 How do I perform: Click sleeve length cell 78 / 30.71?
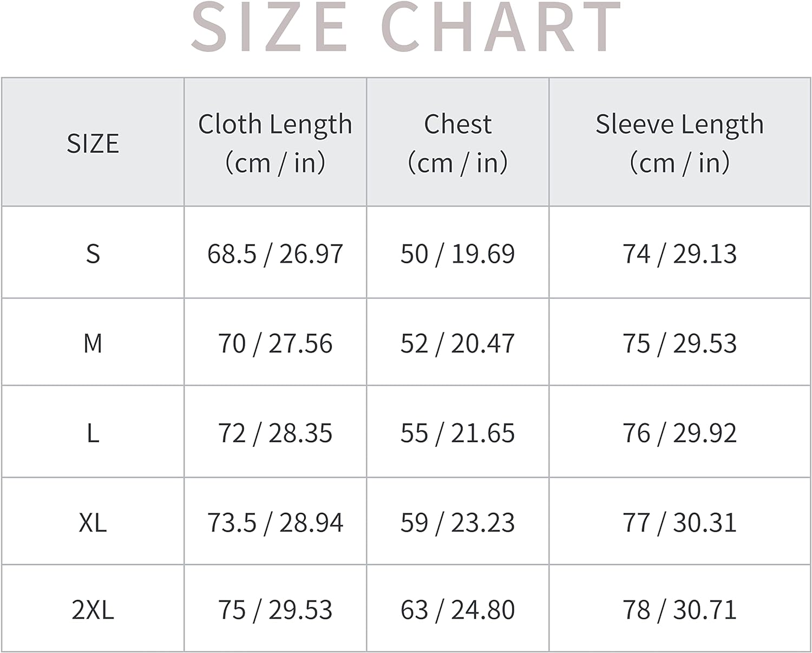point(679,610)
